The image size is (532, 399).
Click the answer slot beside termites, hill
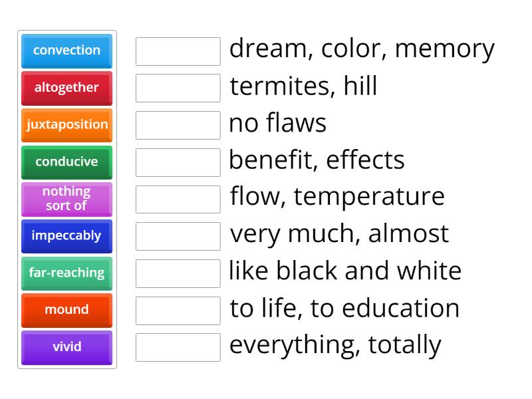[177, 87]
